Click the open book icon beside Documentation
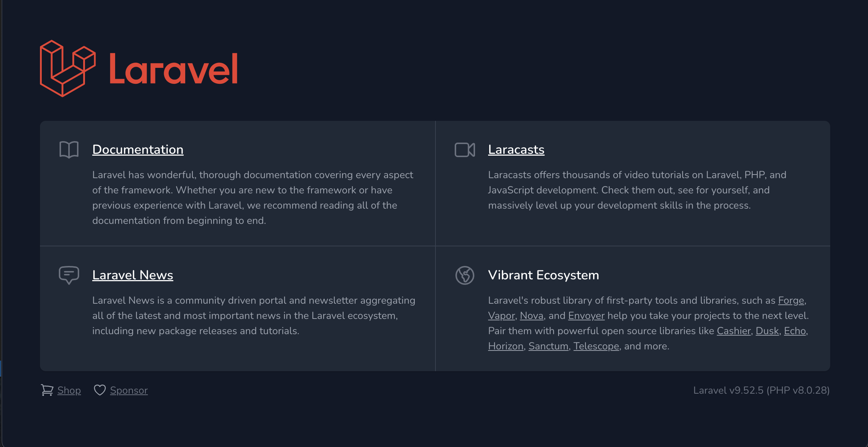 coord(69,149)
